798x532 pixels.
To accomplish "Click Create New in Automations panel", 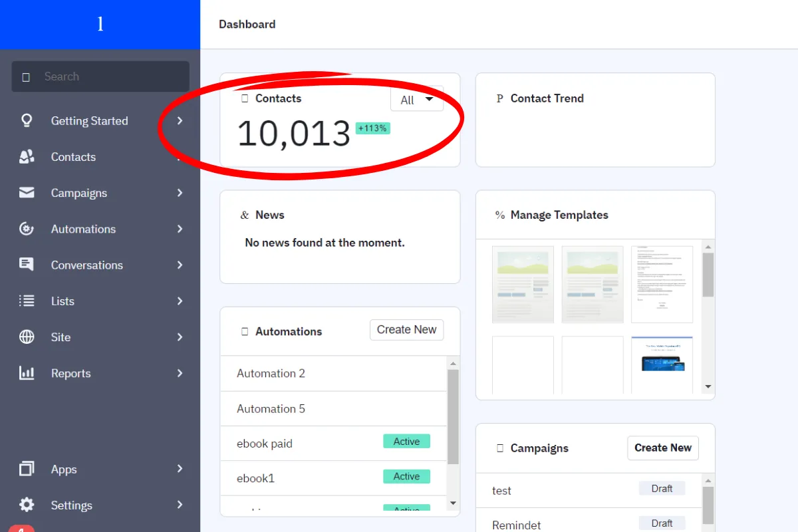I will coord(406,330).
